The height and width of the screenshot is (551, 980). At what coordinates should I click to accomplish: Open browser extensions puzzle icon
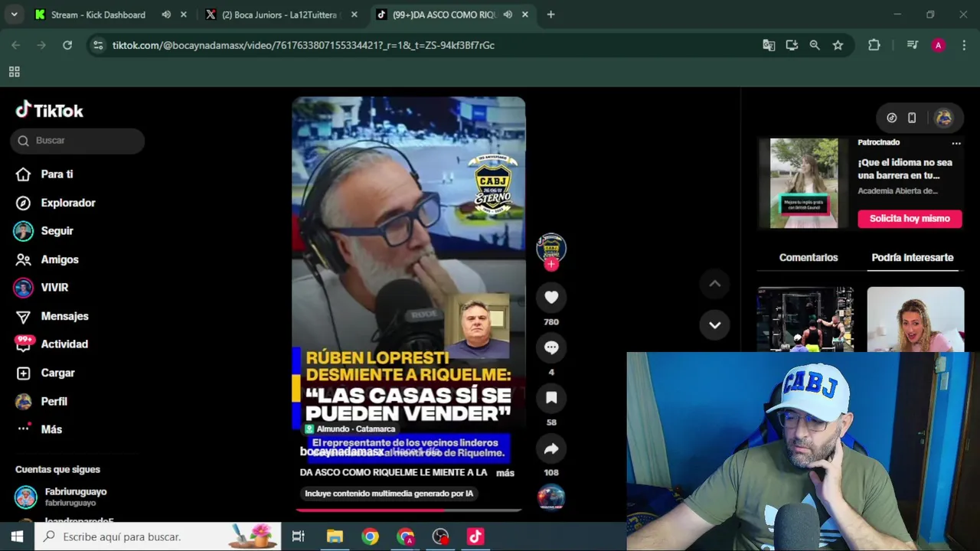click(874, 45)
